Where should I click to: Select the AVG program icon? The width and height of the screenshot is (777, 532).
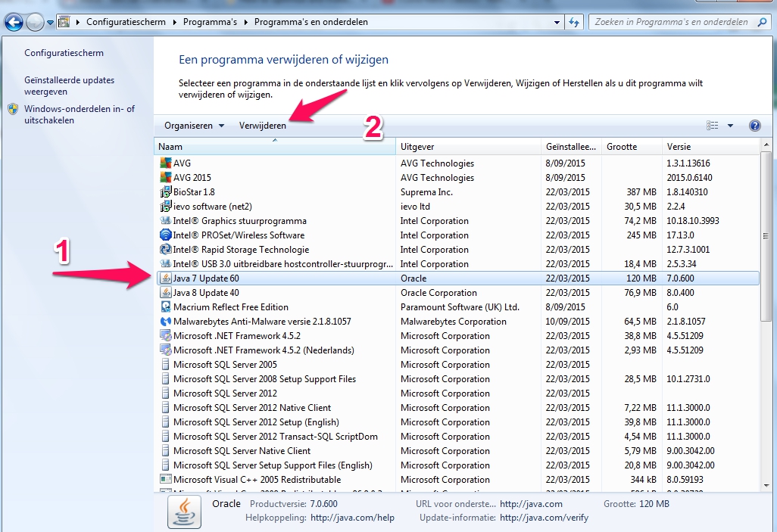[166, 163]
